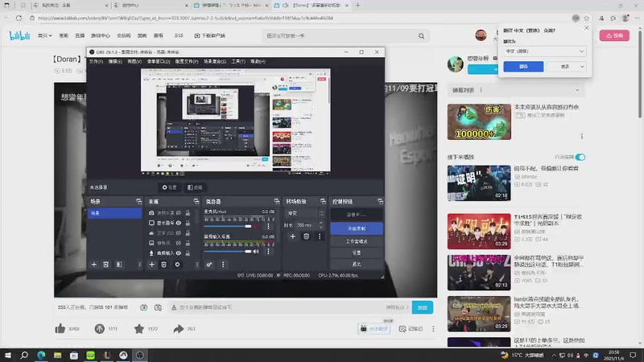This screenshot has width=644, height=362.
Task: Turn off Bilibili autoplay switch
Action: 580,157
